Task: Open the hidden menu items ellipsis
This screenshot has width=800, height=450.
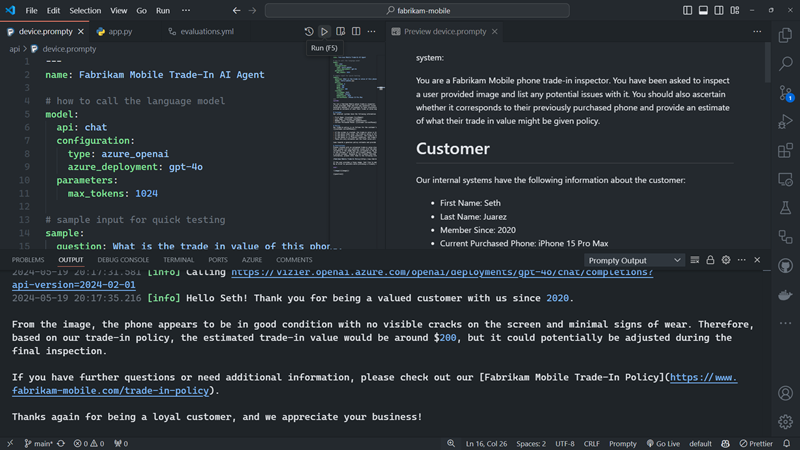Action: 186,10
